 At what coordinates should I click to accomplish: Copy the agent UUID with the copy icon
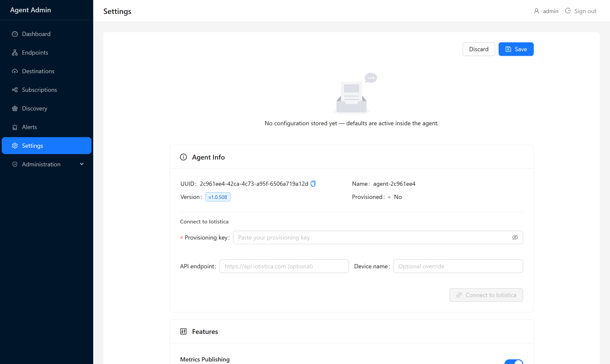(313, 184)
